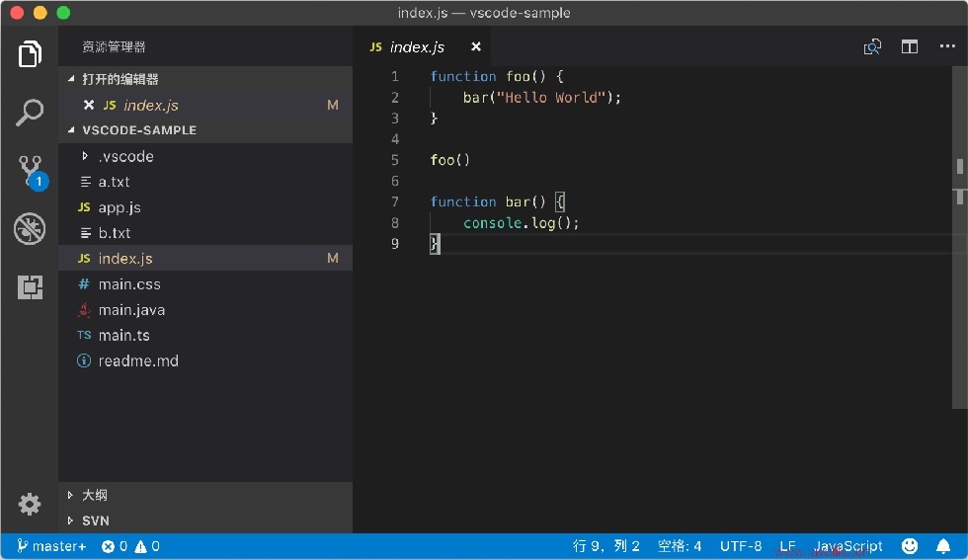The image size is (968, 560).
Task: Select the index.js editor tab
Action: coord(417,47)
